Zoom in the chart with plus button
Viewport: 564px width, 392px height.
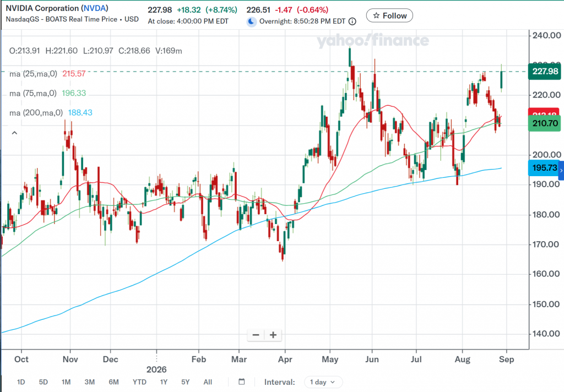pyautogui.click(x=273, y=335)
